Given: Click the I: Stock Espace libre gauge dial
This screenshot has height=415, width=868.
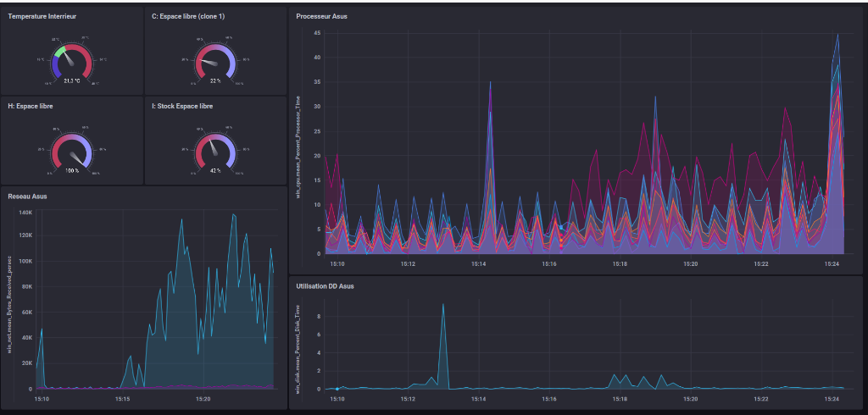Looking at the screenshot, I should pos(215,151).
